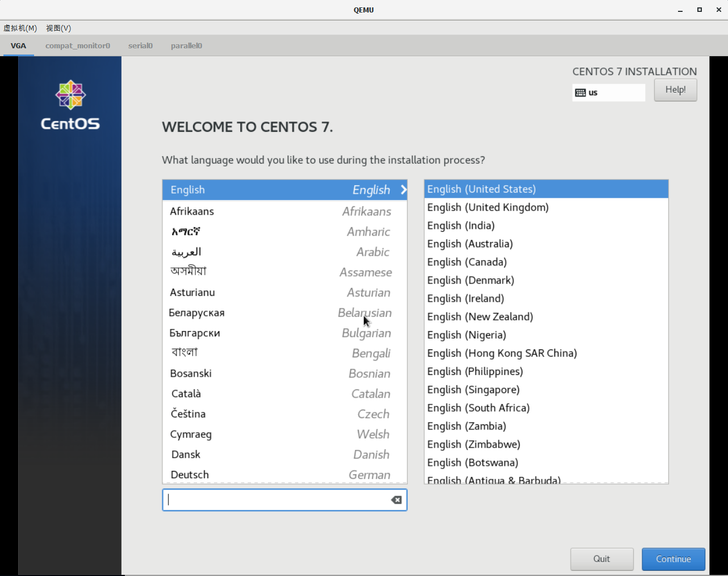Click the keyboard layout indicator showing us
The height and width of the screenshot is (576, 728).
(x=608, y=92)
